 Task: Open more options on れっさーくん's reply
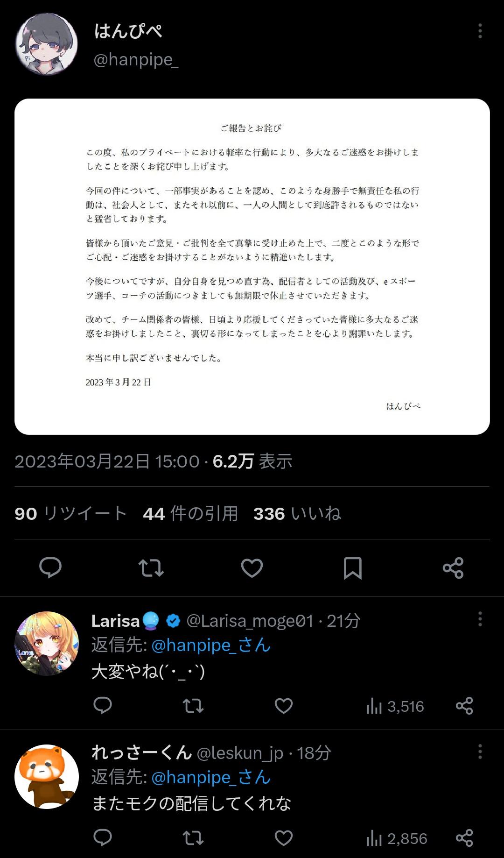tap(480, 752)
